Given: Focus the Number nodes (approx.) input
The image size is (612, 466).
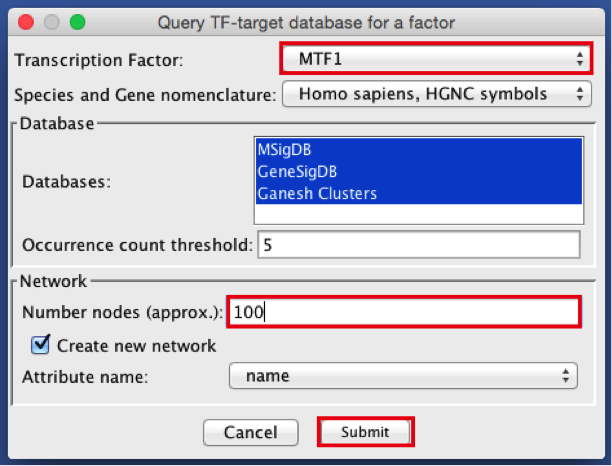Looking at the screenshot, I should coord(404,313).
